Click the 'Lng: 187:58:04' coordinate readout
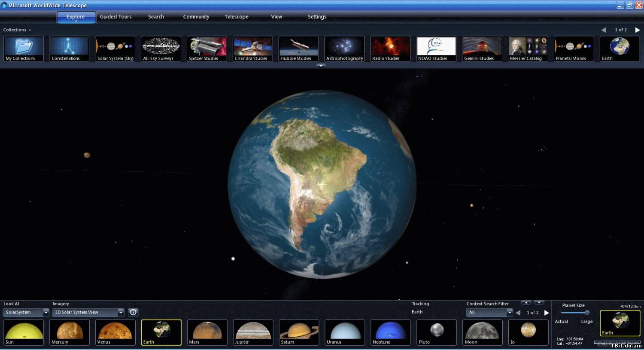The height and width of the screenshot is (350, 644). [570, 339]
